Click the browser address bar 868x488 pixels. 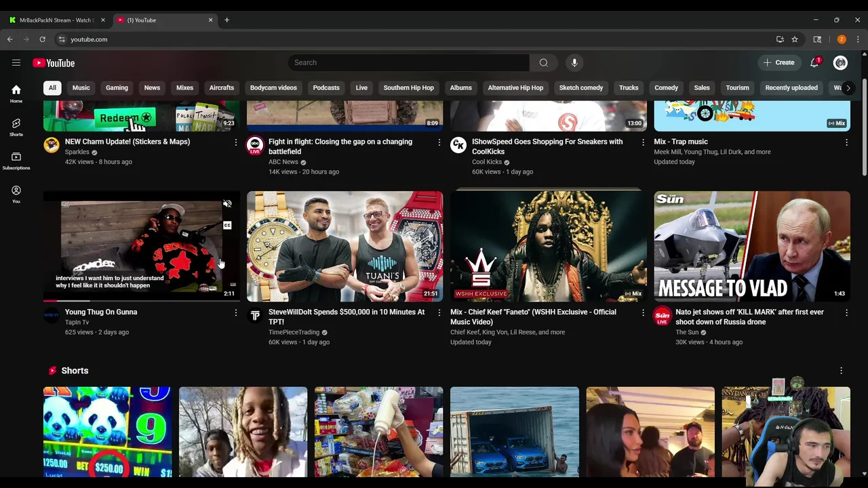(414, 39)
